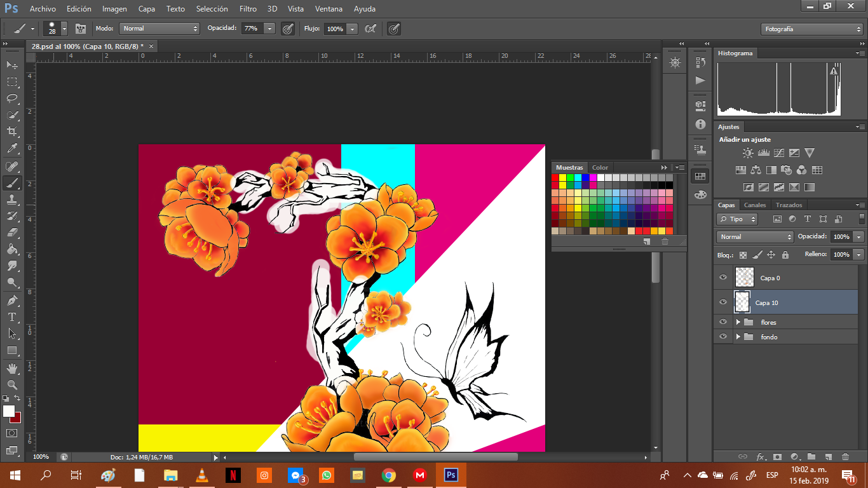Switch to the Color panel tab

(600, 168)
